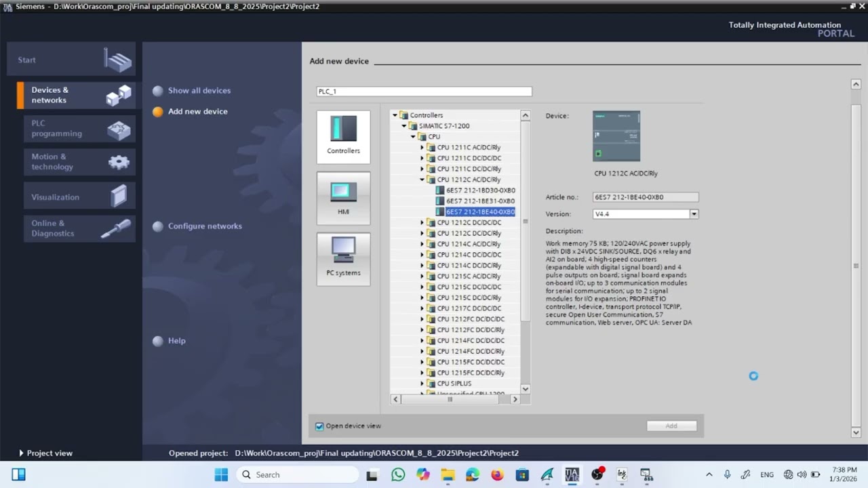868x488 pixels.
Task: Choose the HMI device category
Action: click(343, 198)
